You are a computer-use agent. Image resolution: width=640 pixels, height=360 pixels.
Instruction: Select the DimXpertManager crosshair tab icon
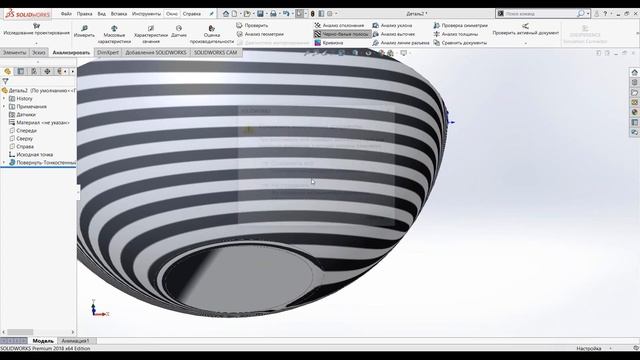[47, 71]
